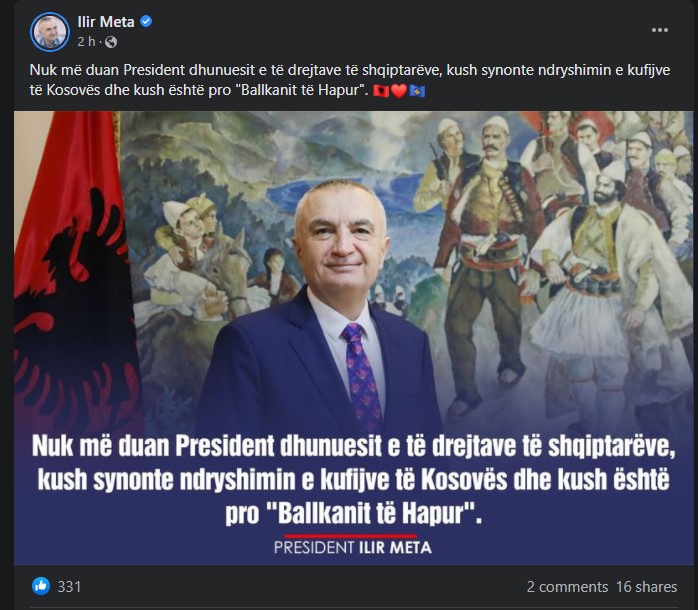
Task: Click the blue thumbs-up reaction icon
Action: pyautogui.click(x=41, y=586)
